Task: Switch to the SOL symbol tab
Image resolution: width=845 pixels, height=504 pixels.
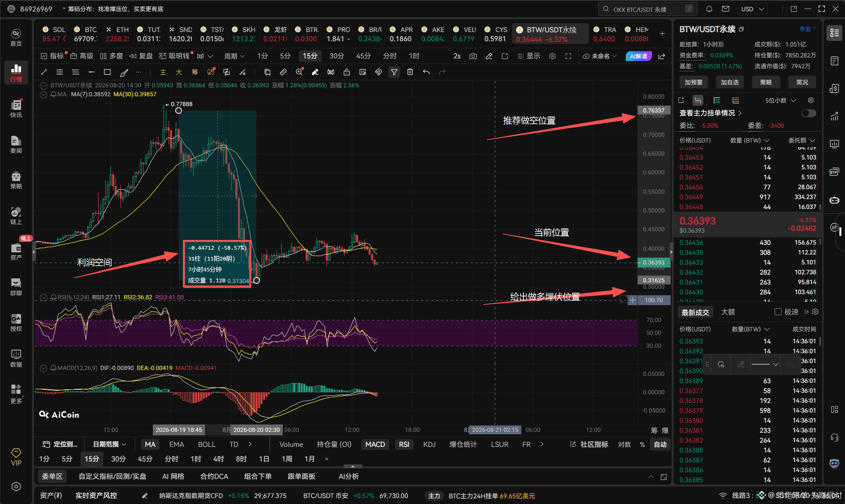Action: 54,34
